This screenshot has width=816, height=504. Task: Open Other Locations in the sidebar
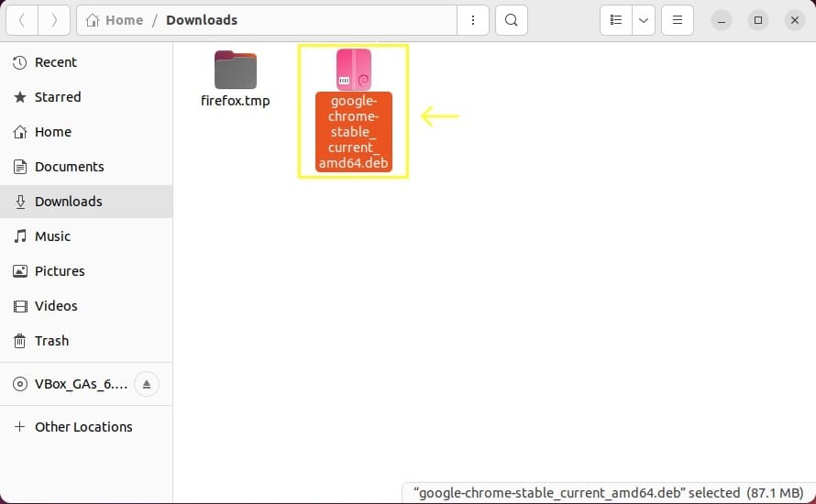pos(86,427)
